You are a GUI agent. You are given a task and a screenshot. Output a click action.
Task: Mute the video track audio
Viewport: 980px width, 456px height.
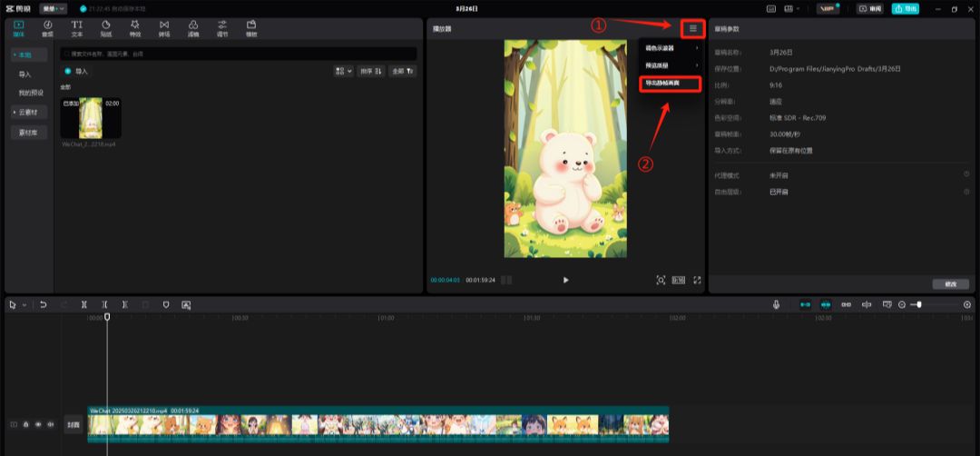[x=49, y=424]
